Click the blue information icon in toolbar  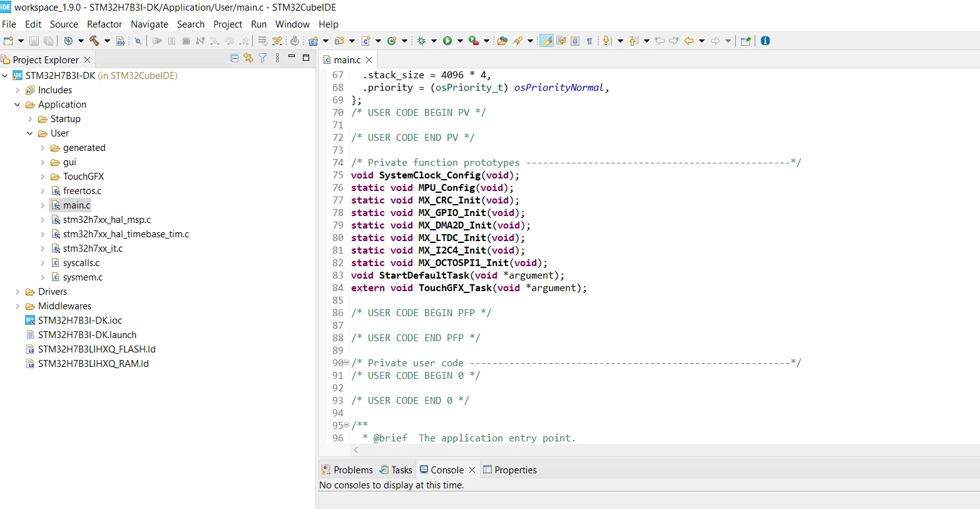(x=765, y=41)
